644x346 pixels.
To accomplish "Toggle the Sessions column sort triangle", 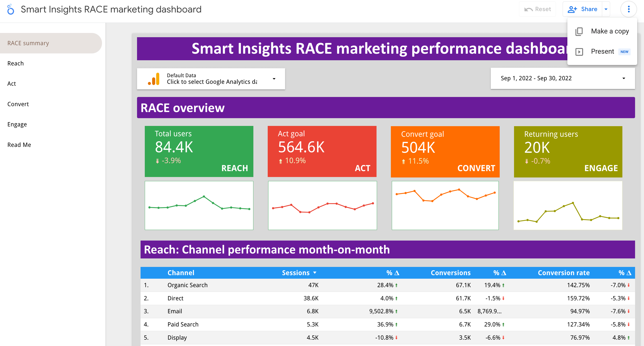I will (x=315, y=273).
